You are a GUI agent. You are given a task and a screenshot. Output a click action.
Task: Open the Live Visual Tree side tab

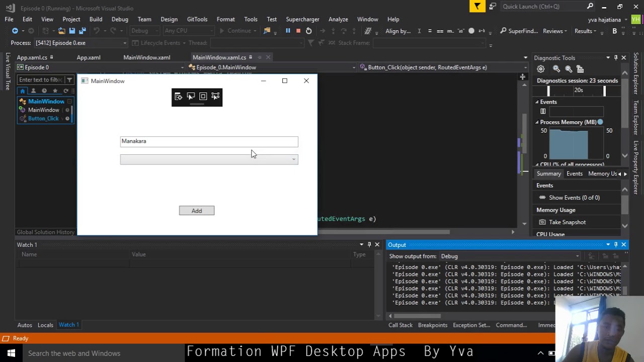point(8,71)
